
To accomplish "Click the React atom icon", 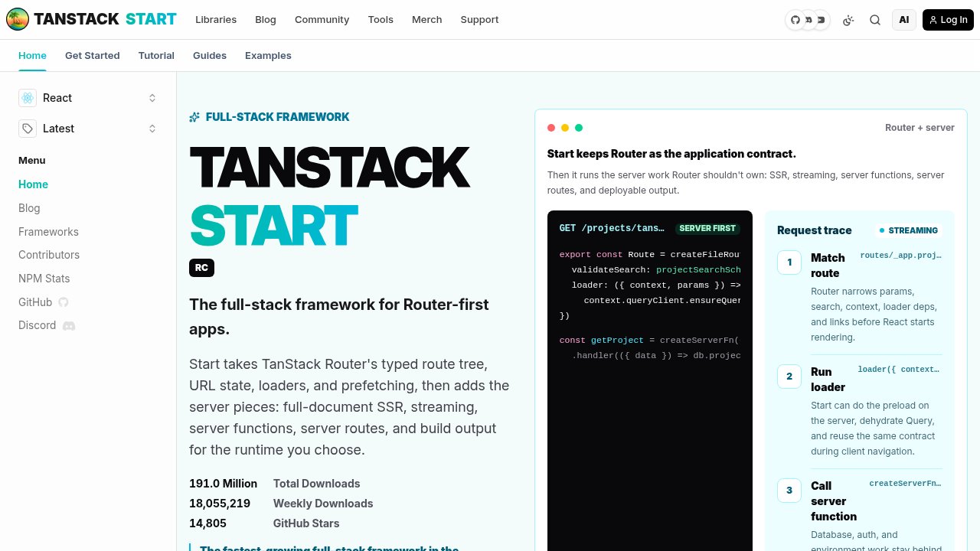I will [28, 98].
